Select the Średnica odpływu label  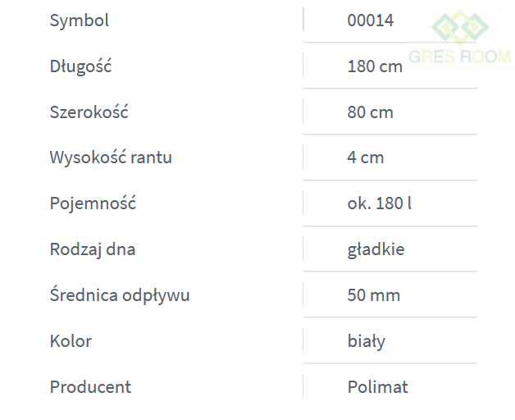(120, 295)
